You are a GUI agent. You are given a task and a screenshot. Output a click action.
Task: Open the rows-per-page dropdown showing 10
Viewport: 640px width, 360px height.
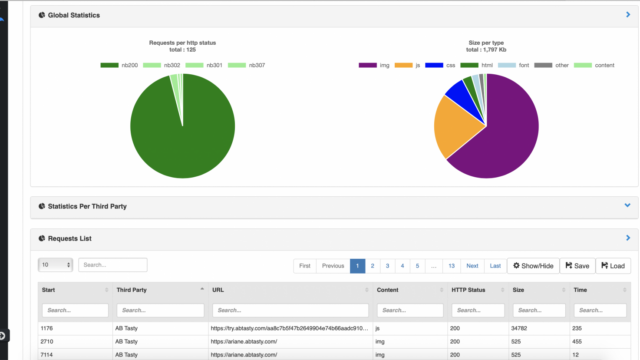(x=55, y=265)
